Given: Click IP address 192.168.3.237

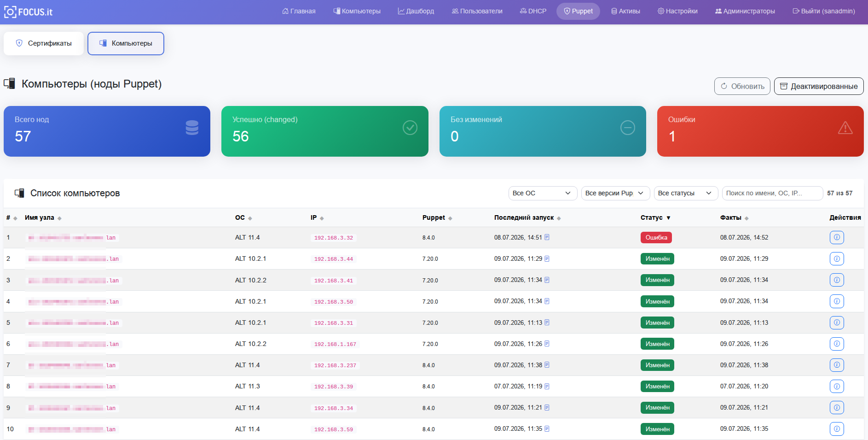Looking at the screenshot, I should pos(335,365).
